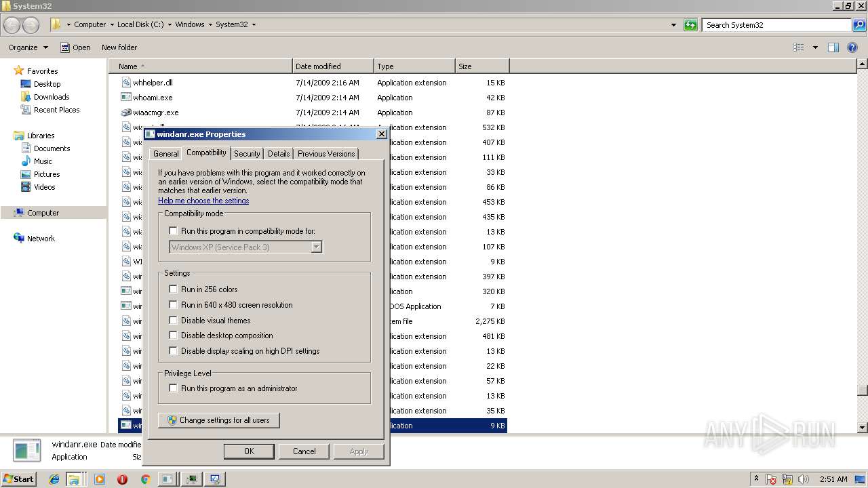Click the volume speaker tray icon
Screen dimensions: 868x488
point(804,479)
